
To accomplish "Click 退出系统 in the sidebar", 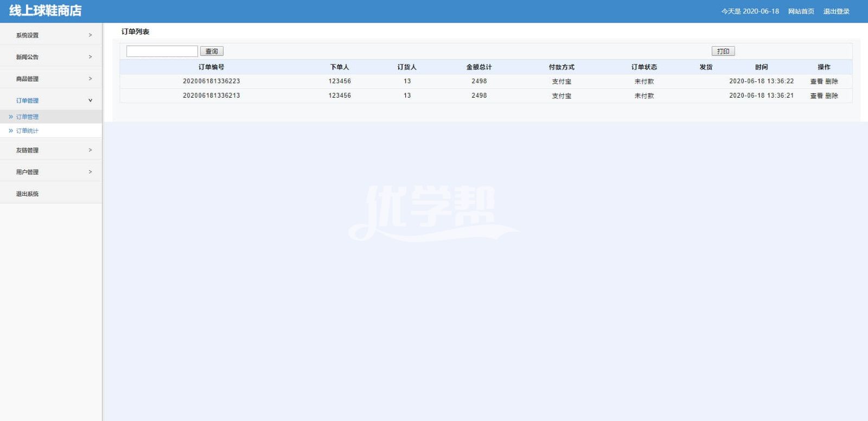I will [x=27, y=194].
